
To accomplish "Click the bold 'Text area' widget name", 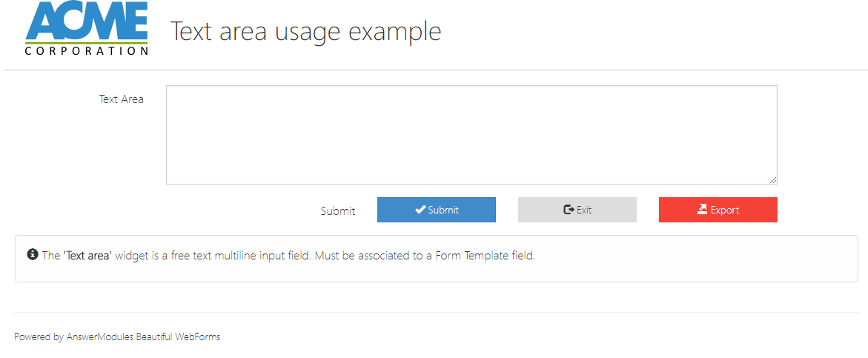I will (x=87, y=256).
